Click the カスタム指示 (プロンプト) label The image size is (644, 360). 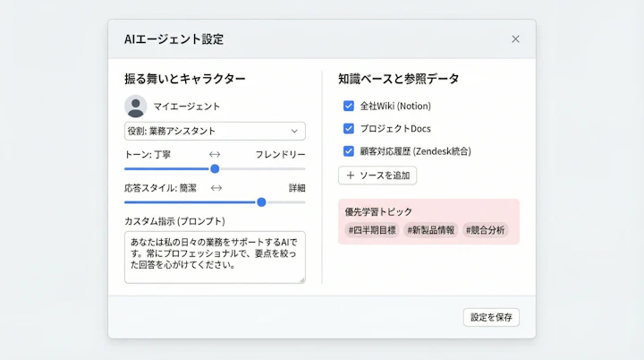tap(174, 221)
